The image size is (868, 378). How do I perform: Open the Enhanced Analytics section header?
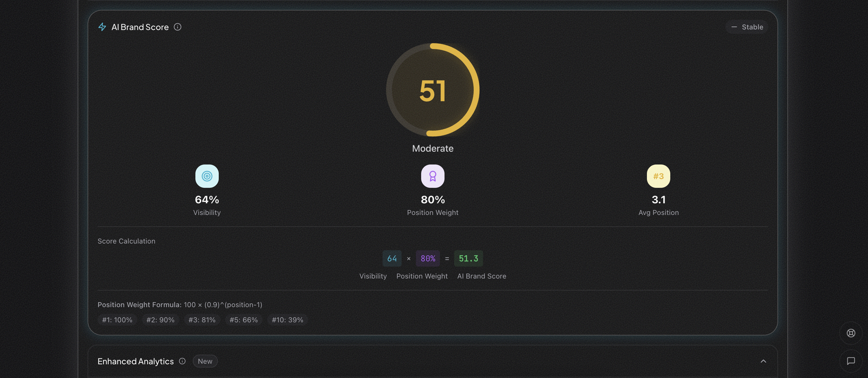(136, 361)
